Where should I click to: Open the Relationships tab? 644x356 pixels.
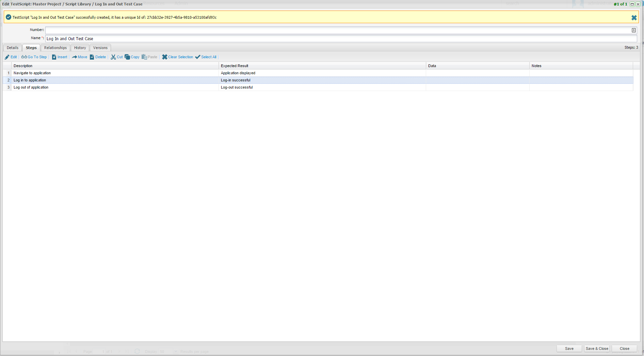[55, 48]
